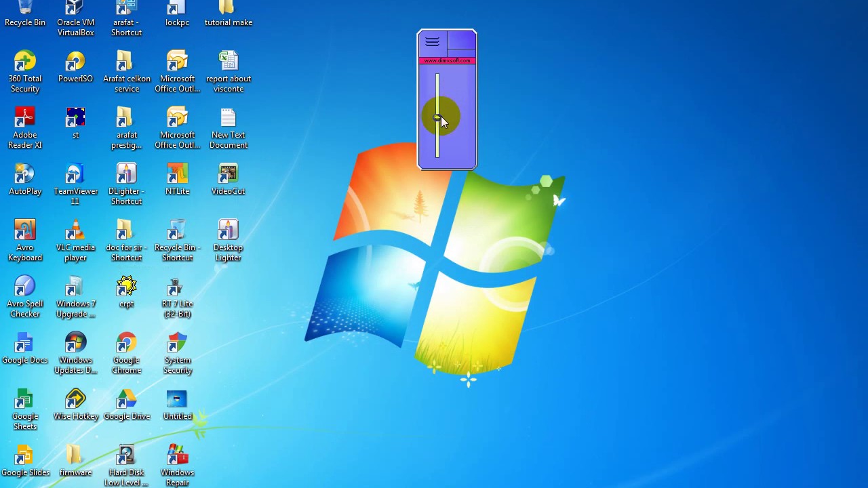The height and width of the screenshot is (488, 868).
Task: Click the brightness slider handle in the widget
Action: tap(437, 118)
